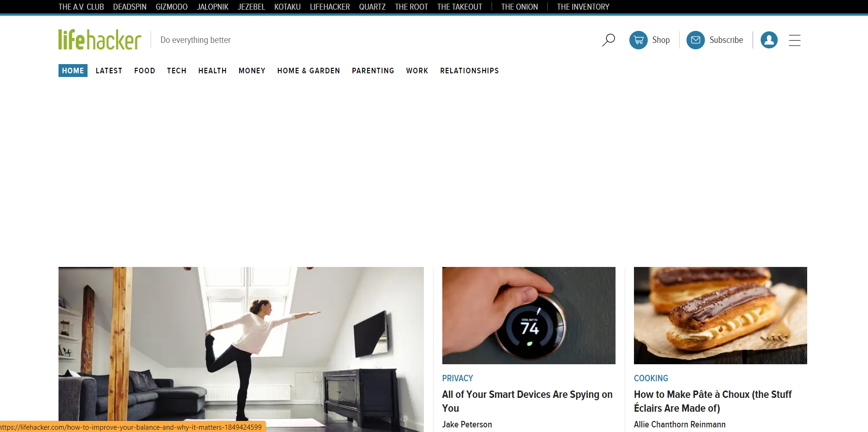Click the shopping cart Shop icon
Screen dimensions: 868x432
click(638, 40)
